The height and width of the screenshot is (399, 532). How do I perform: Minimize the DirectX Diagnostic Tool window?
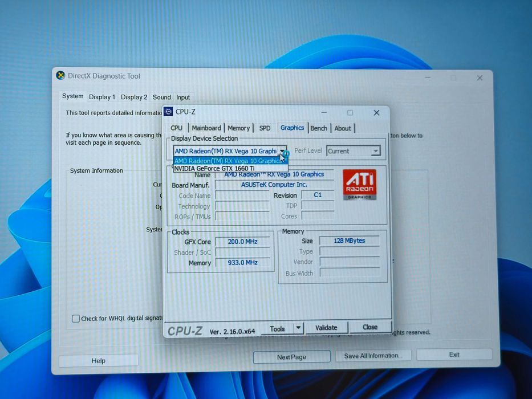click(428, 78)
